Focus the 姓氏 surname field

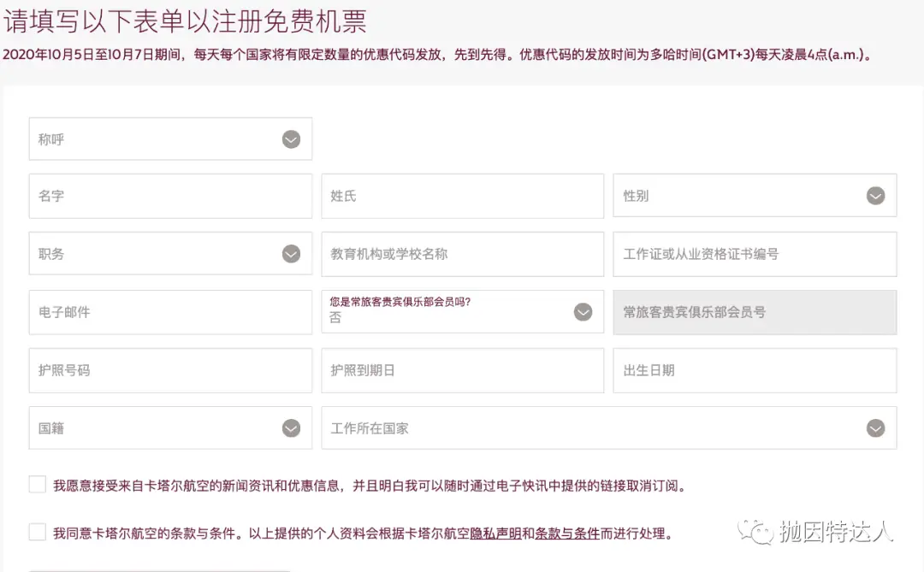pyautogui.click(x=462, y=196)
